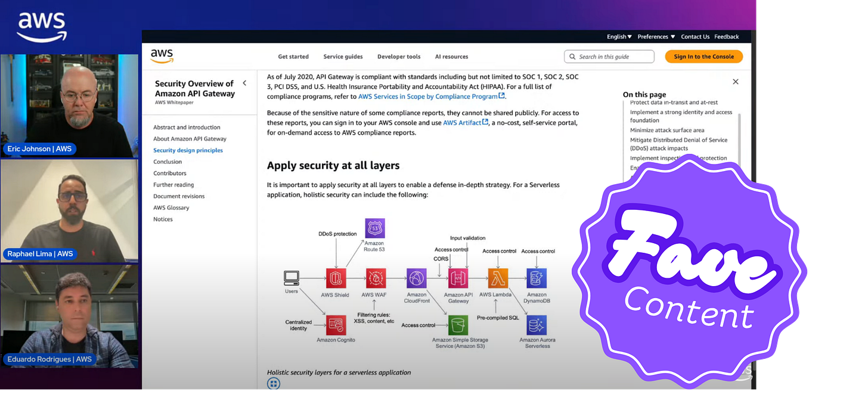Open the AI resources menu
This screenshot has width=868, height=403.
pyautogui.click(x=451, y=57)
